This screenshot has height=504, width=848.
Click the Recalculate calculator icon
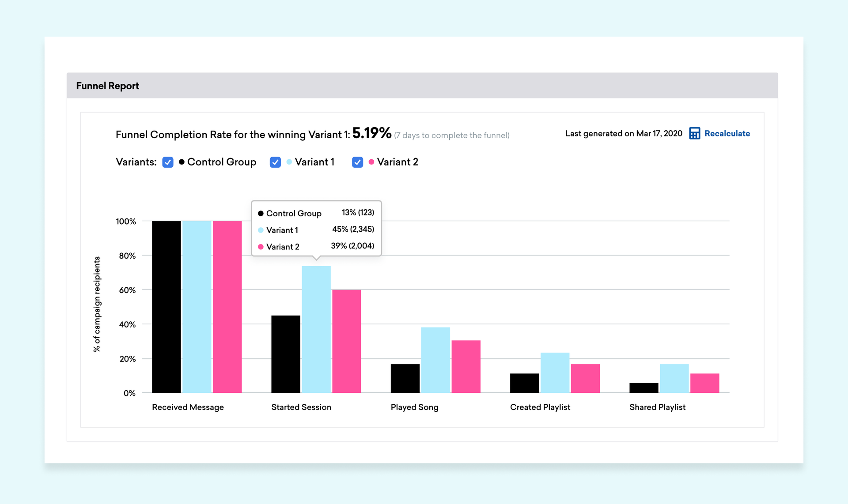coord(694,134)
